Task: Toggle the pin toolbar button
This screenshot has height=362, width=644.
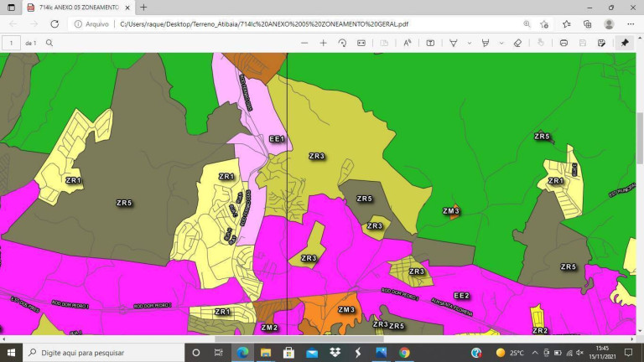Action: click(624, 43)
